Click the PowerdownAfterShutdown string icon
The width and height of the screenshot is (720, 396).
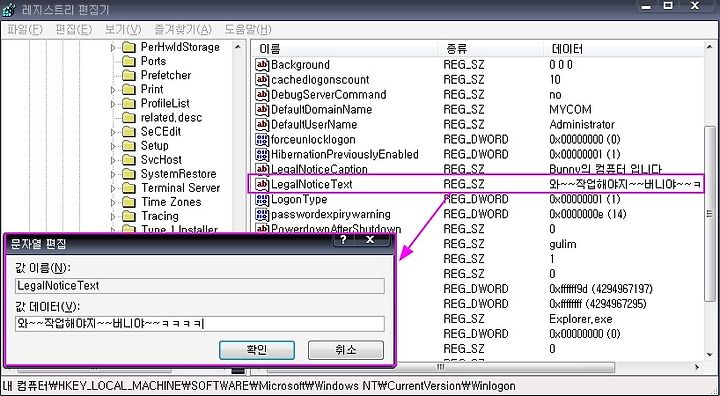pyautogui.click(x=262, y=229)
